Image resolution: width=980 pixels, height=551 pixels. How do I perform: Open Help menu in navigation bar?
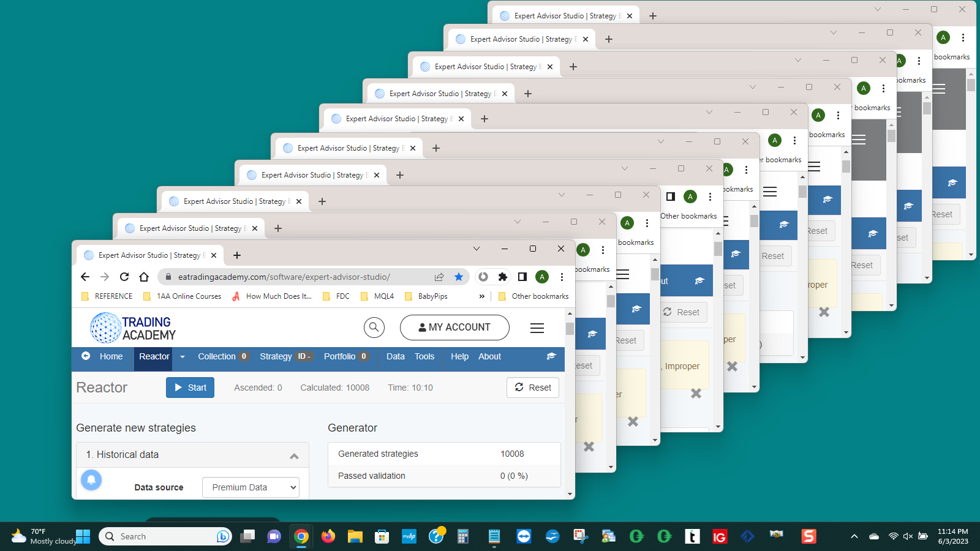tap(459, 356)
